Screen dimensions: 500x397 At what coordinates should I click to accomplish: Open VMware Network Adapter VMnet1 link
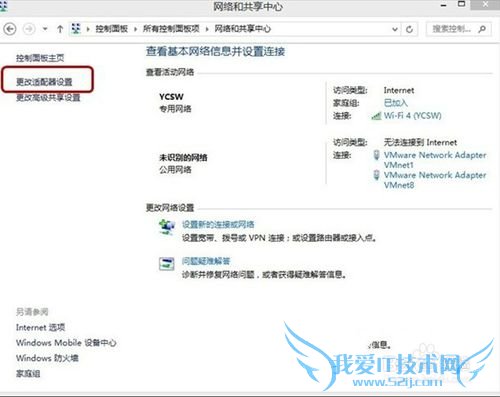click(x=435, y=160)
